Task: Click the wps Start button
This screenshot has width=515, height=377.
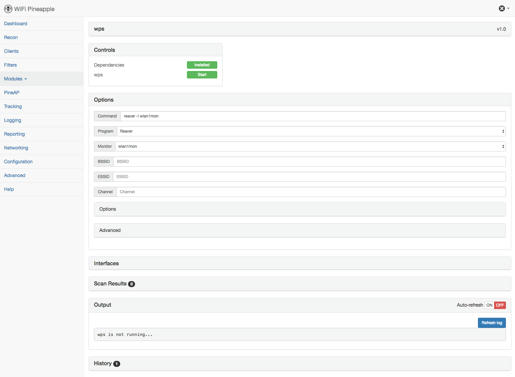Action: coord(202,75)
